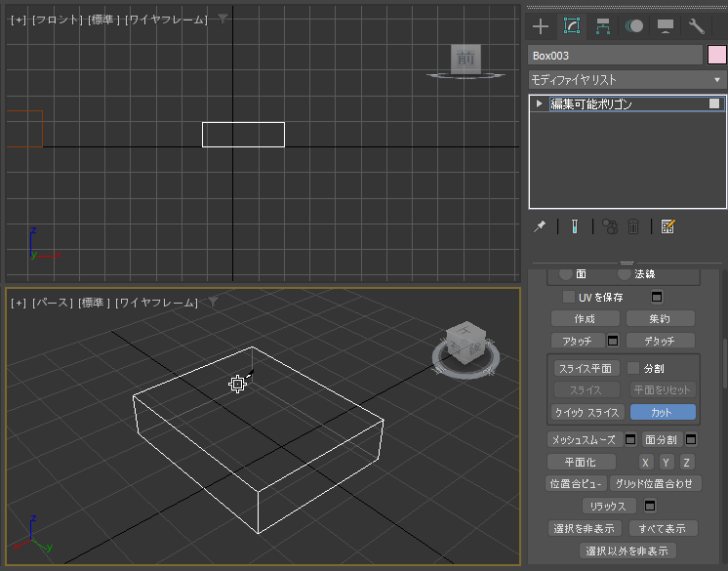Click the Box003 object name field
The height and width of the screenshot is (571, 728).
615,56
